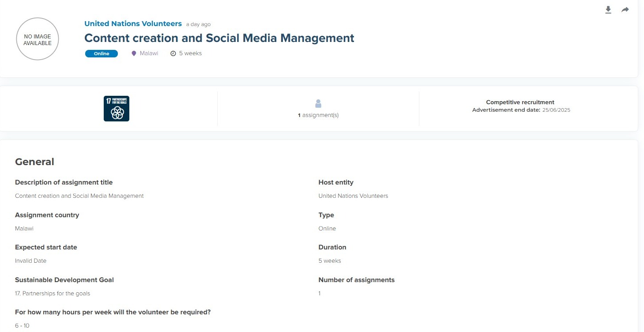Click the Expected start date label
The image size is (644, 332).
tap(46, 247)
